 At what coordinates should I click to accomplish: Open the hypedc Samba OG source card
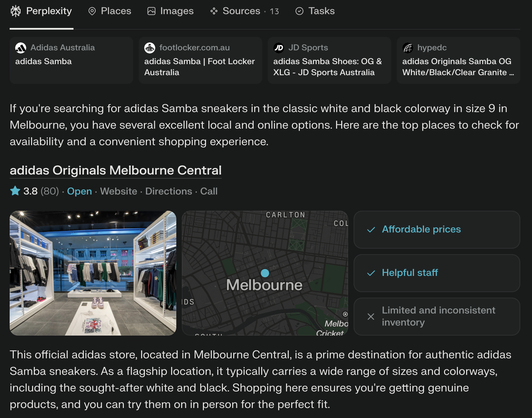click(x=459, y=60)
